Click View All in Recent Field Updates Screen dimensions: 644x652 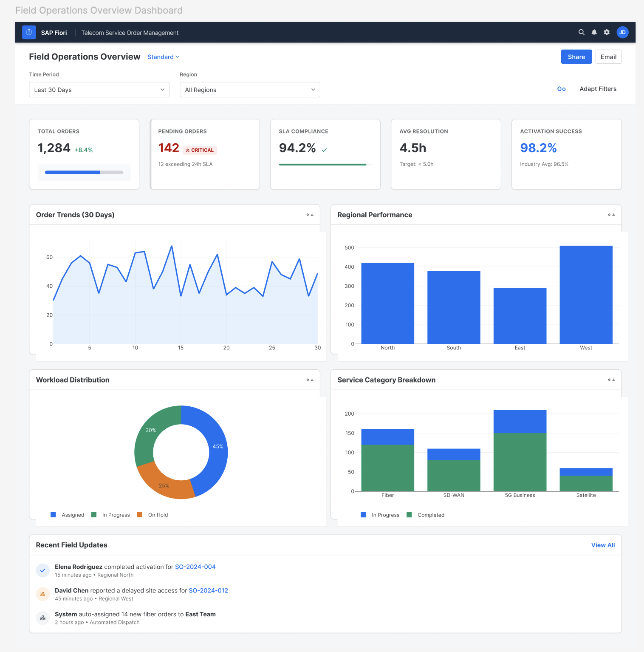click(x=603, y=545)
